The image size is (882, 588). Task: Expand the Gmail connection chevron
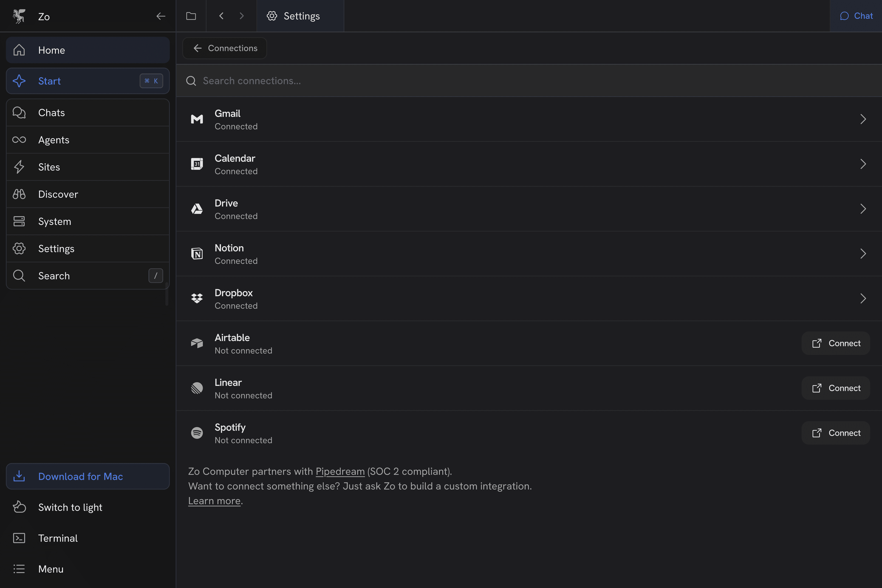click(x=863, y=119)
